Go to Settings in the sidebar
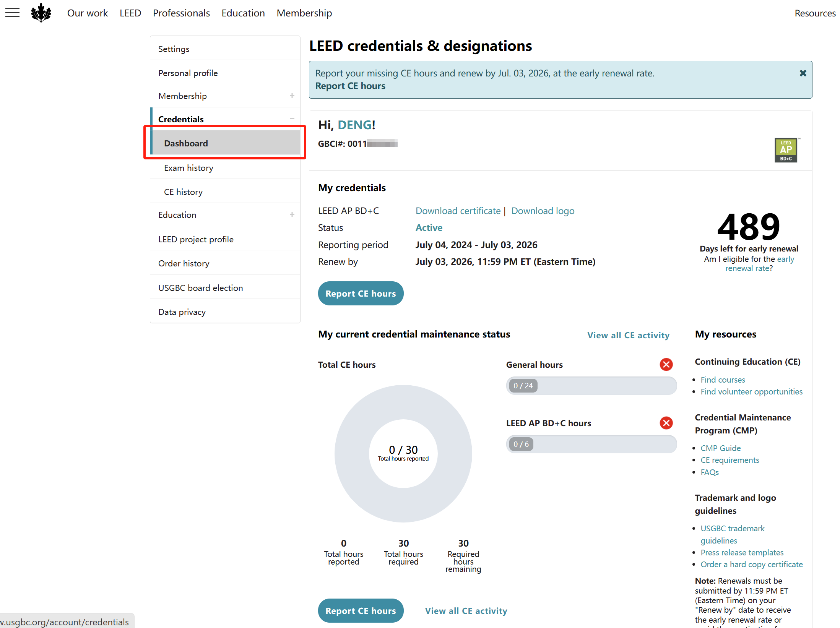The width and height of the screenshot is (840, 628). click(225, 49)
